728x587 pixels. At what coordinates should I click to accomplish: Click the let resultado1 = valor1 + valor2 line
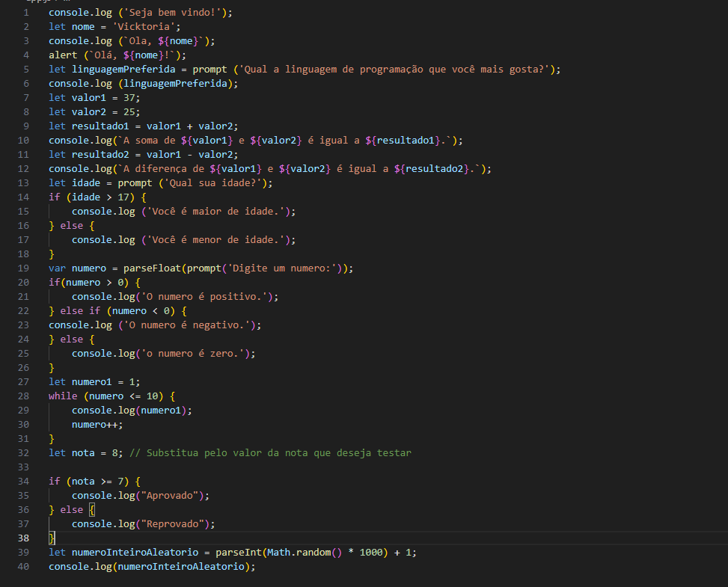pos(144,126)
